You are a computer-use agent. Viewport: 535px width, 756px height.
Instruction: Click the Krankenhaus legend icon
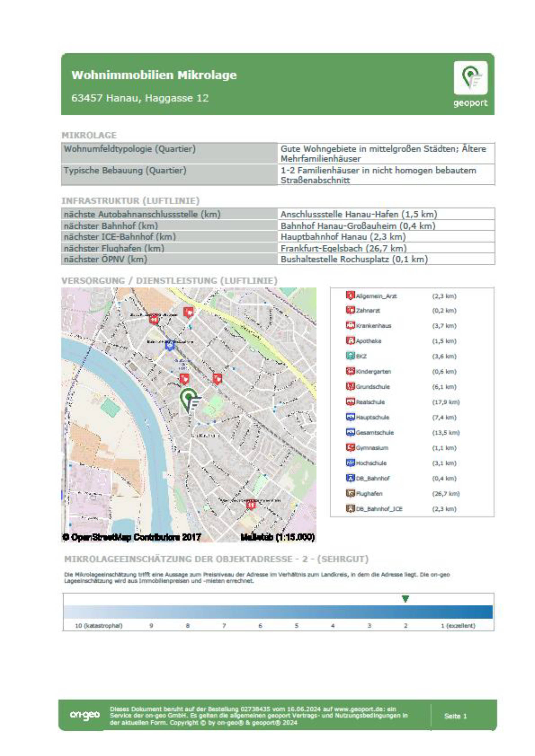point(350,325)
